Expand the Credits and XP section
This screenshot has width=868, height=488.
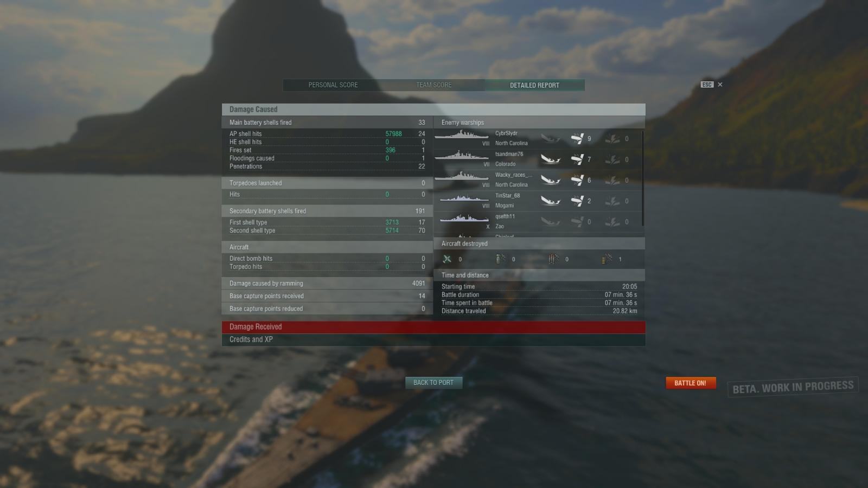[x=433, y=339]
